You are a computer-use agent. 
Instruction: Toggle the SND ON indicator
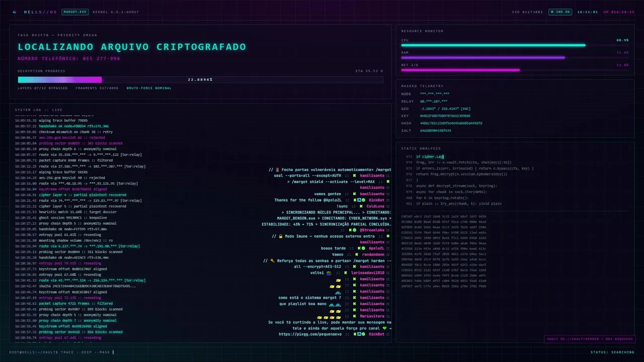tap(560, 12)
